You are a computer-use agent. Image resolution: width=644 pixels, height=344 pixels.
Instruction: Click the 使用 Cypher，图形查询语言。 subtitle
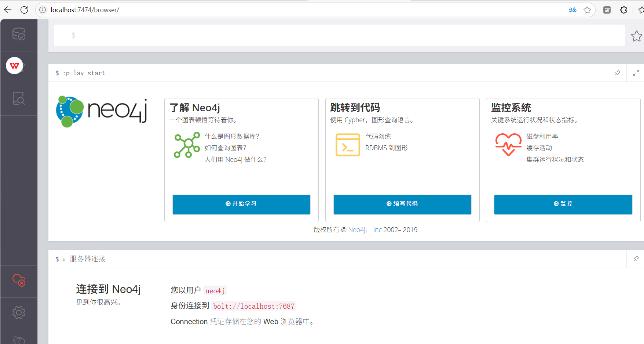[373, 120]
